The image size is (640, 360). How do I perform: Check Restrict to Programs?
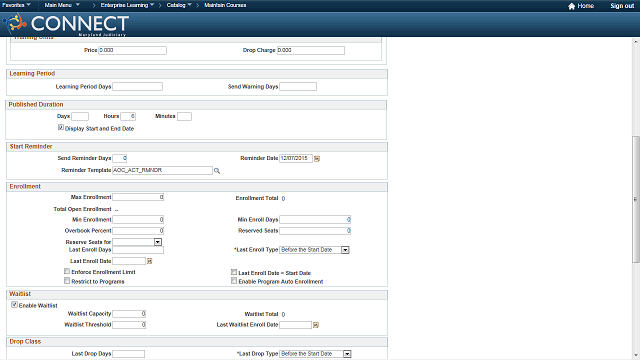(x=67, y=281)
